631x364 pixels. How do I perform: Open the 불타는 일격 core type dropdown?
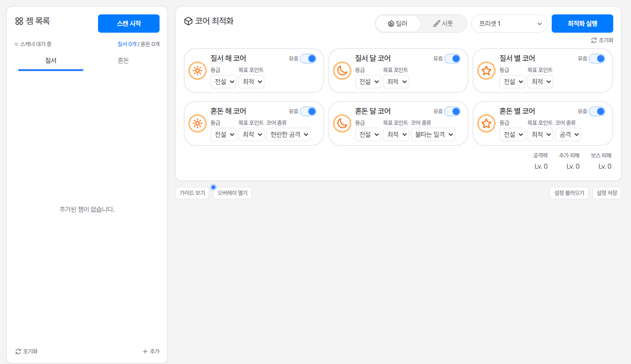pyautogui.click(x=433, y=134)
